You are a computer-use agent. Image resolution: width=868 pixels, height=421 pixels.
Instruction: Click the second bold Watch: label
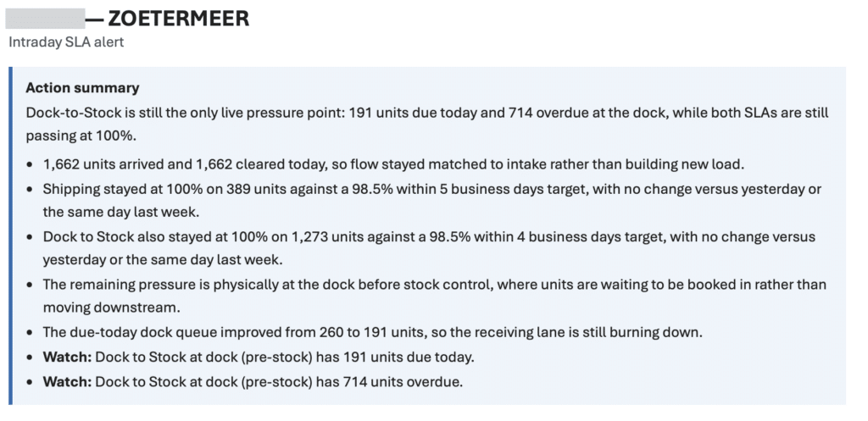pyautogui.click(x=67, y=382)
